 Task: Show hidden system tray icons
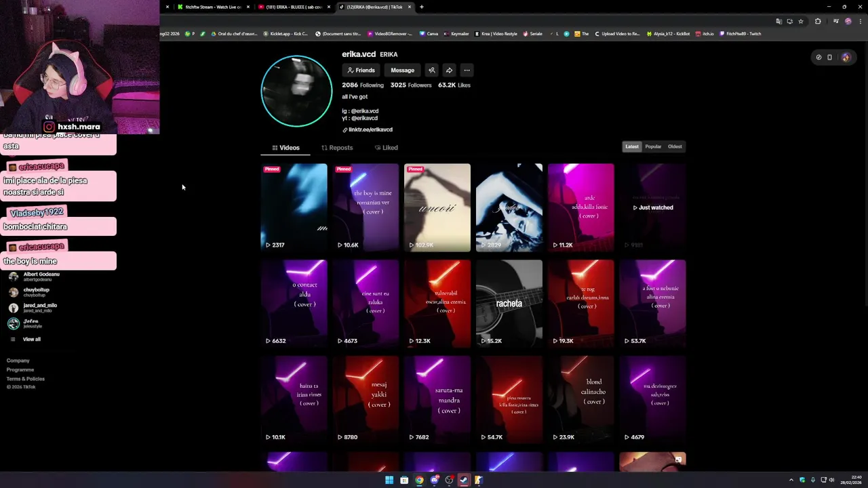coord(791,481)
